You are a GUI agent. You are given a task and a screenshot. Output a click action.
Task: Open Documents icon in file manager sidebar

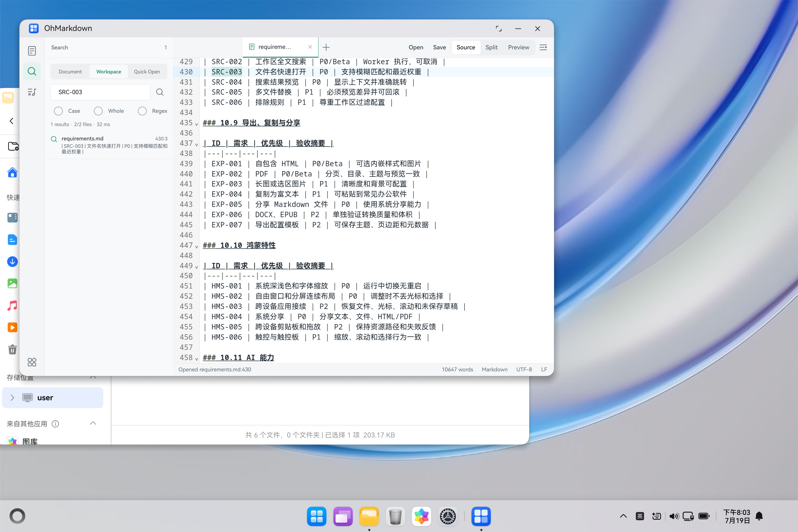click(x=12, y=240)
